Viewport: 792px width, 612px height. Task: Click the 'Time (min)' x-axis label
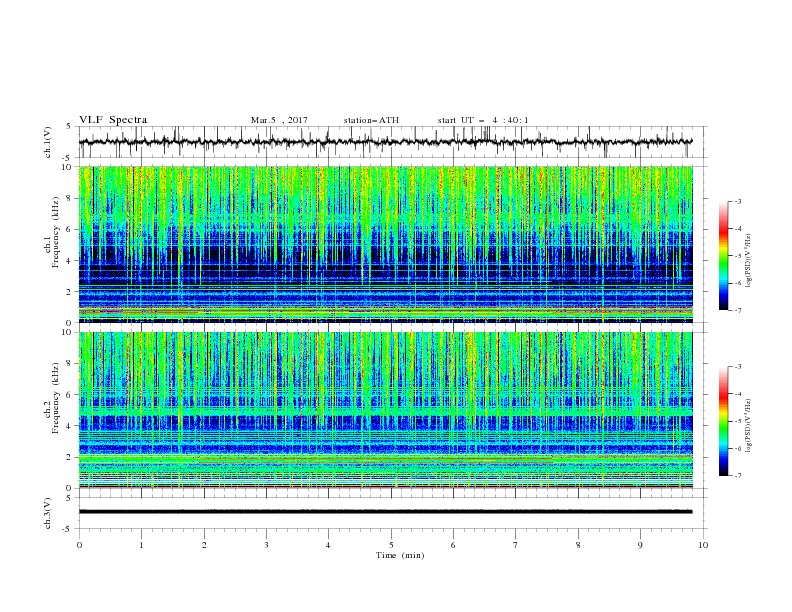pyautogui.click(x=400, y=555)
